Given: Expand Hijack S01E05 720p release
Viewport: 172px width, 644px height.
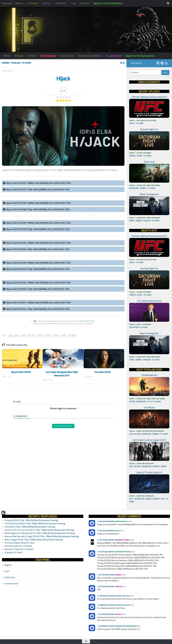Looking at the screenshot, I should click(x=63, y=229).
